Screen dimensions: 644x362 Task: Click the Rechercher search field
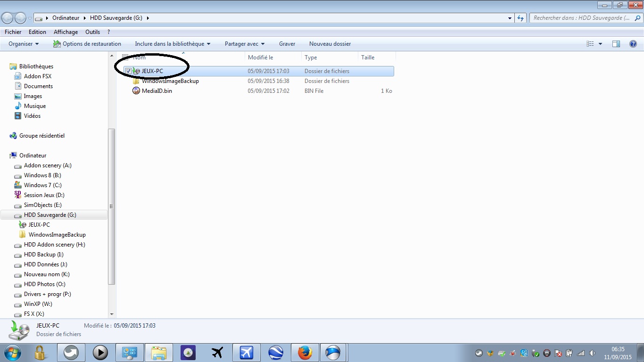(581, 18)
